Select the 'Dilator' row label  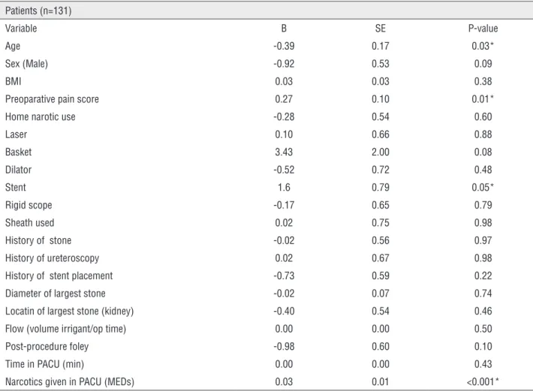click(x=18, y=170)
